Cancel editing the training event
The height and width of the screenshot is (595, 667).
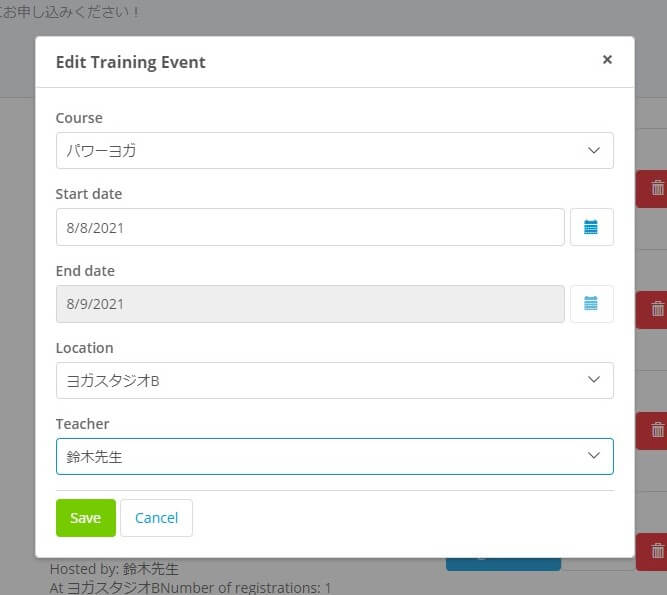click(x=157, y=518)
